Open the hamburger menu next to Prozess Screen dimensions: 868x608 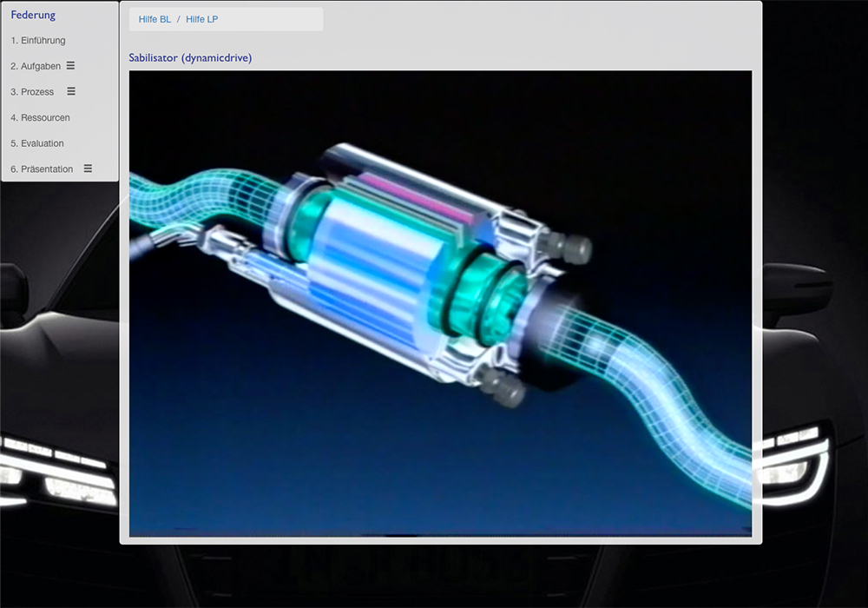[x=73, y=91]
